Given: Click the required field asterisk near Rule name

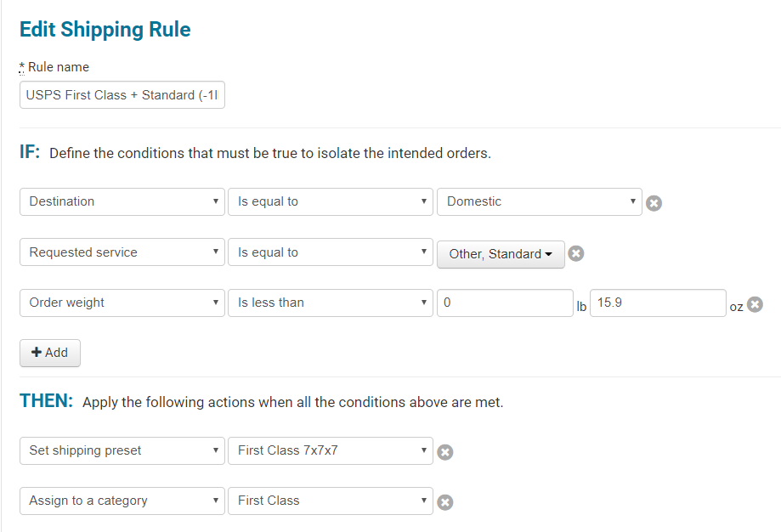Looking at the screenshot, I should coord(22,65).
